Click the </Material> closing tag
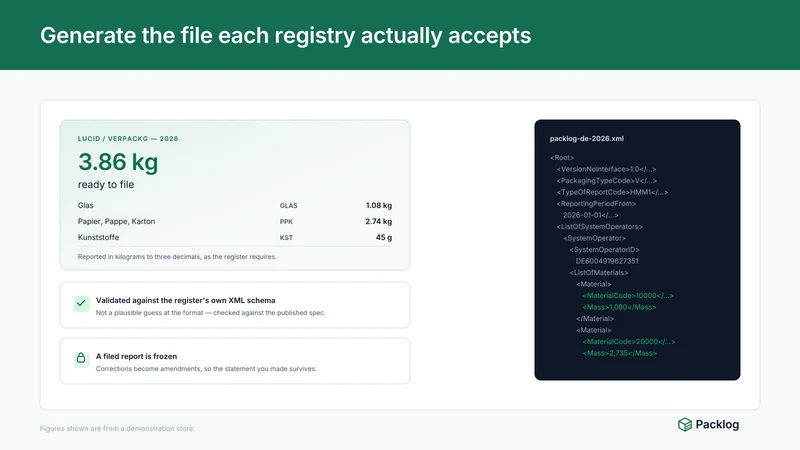The image size is (800, 450). (x=595, y=319)
